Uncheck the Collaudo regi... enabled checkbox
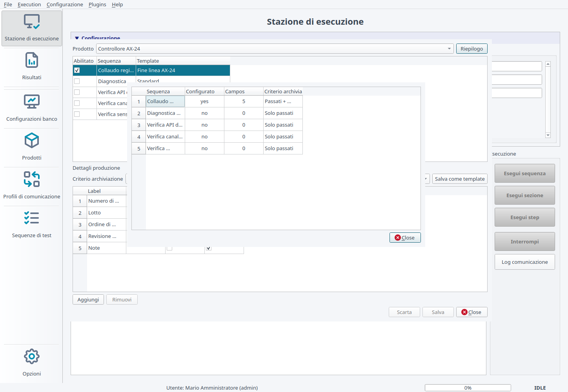This screenshot has width=568, height=392. 77,70
